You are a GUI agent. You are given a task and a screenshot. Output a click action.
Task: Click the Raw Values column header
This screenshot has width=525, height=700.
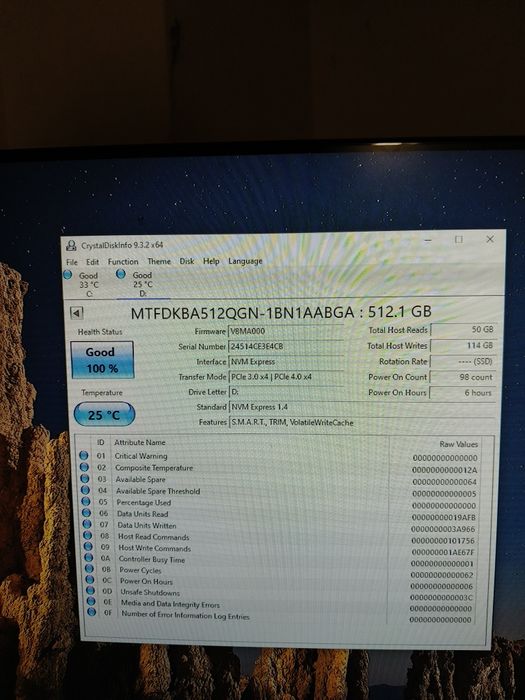pos(458,444)
